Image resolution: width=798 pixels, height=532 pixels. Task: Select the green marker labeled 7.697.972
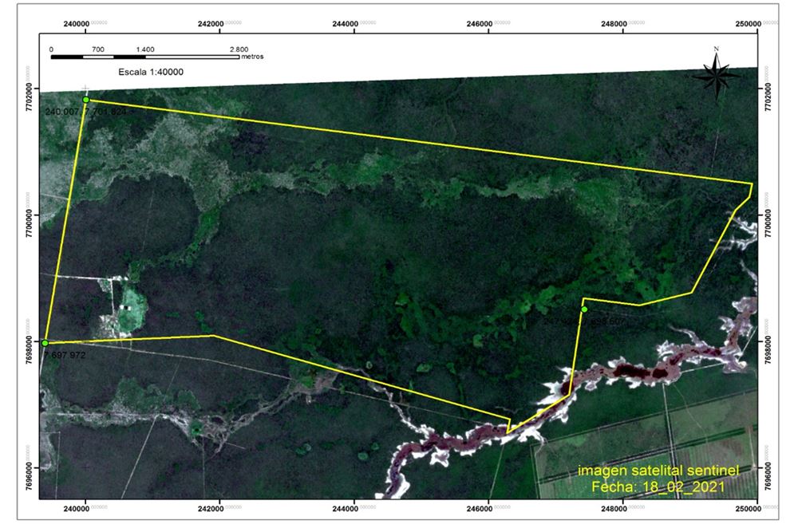click(45, 343)
